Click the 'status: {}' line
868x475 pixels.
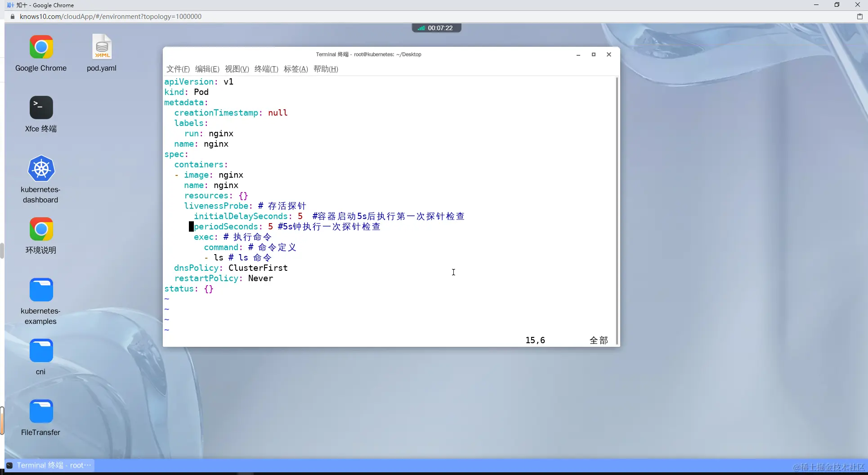click(189, 289)
